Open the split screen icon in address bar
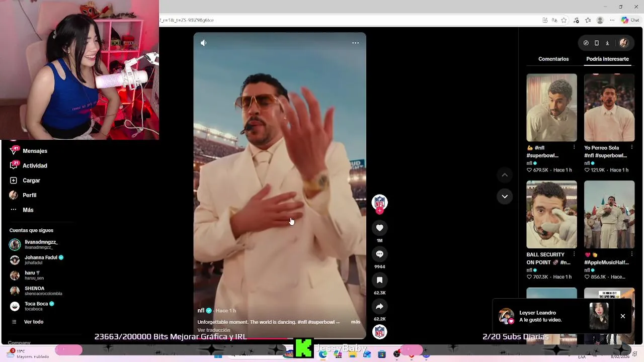This screenshot has width=644, height=362. [545, 20]
